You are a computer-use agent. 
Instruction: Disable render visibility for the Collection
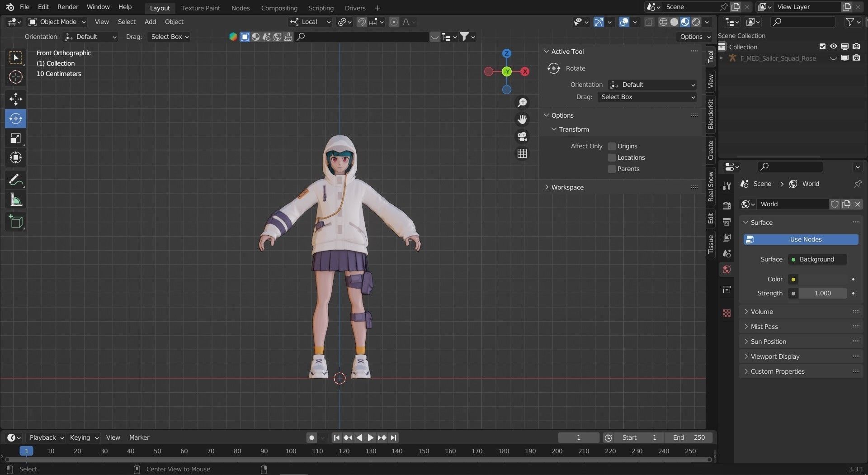(x=855, y=47)
